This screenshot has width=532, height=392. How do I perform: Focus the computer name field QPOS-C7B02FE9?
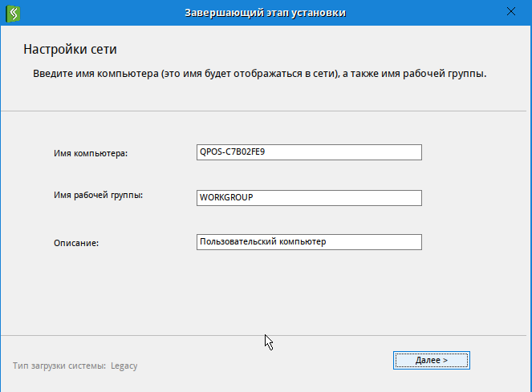click(309, 152)
